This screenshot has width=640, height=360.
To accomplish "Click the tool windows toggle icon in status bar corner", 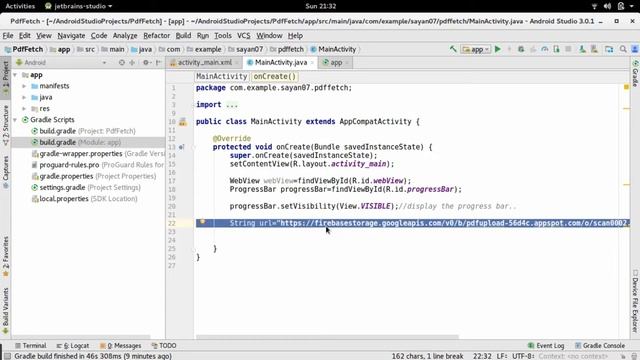I will 7,356.
